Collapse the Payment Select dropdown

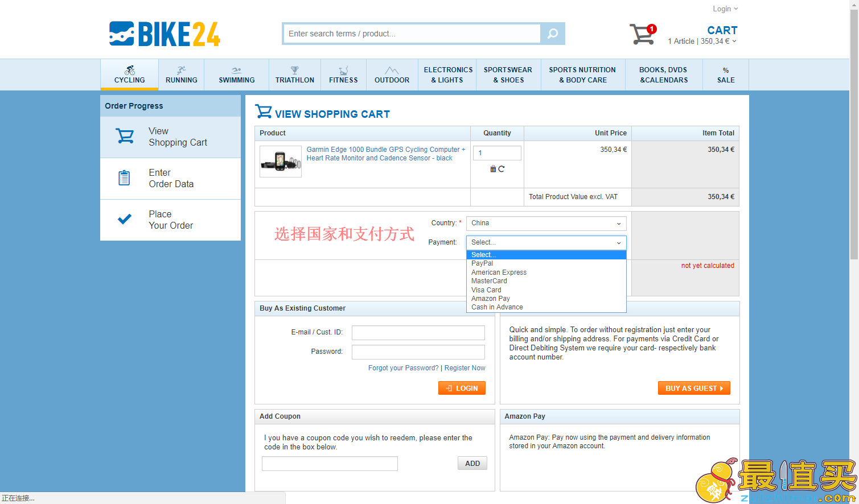click(546, 242)
